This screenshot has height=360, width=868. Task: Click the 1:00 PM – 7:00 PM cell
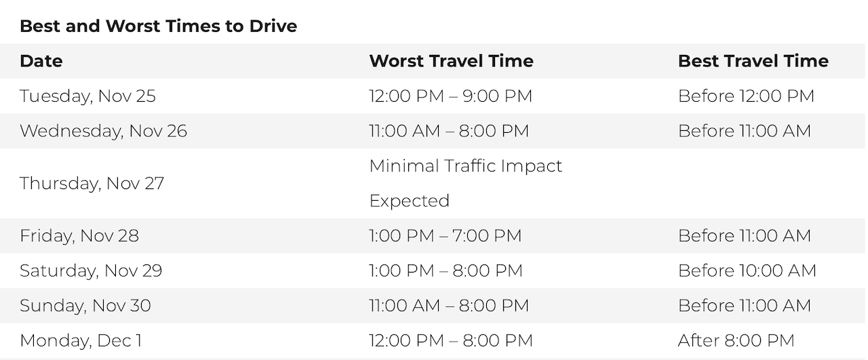click(x=445, y=236)
